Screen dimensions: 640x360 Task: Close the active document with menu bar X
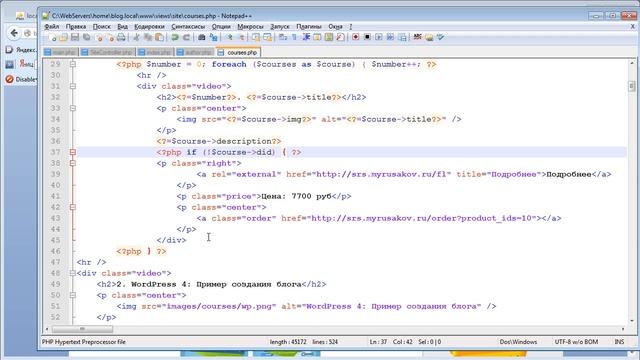pyautogui.click(x=633, y=27)
